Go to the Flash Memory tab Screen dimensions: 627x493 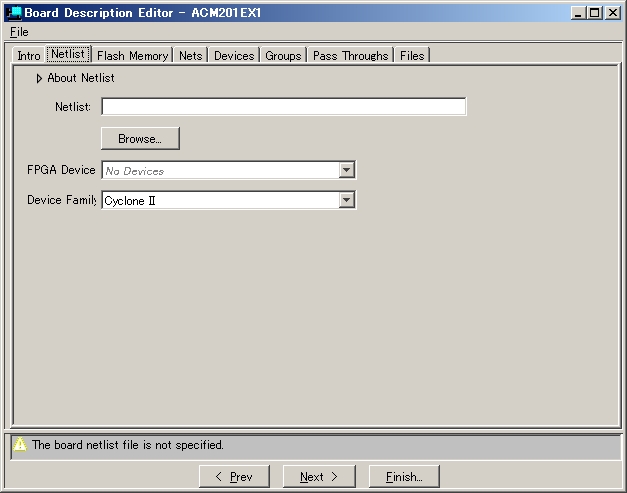pyautogui.click(x=132, y=56)
